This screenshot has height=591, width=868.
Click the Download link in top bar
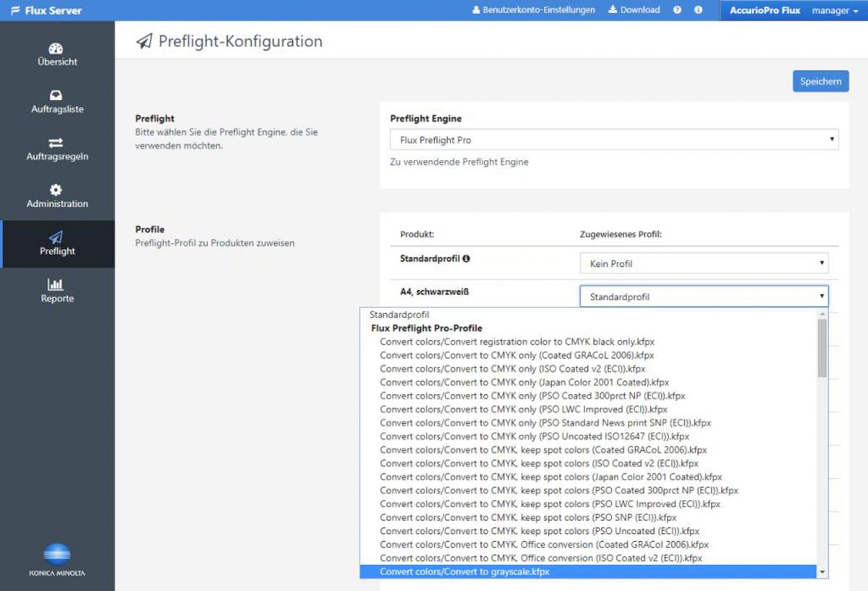634,10
